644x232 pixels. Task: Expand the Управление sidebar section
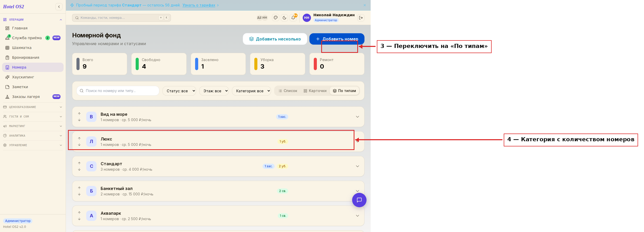pos(33,145)
